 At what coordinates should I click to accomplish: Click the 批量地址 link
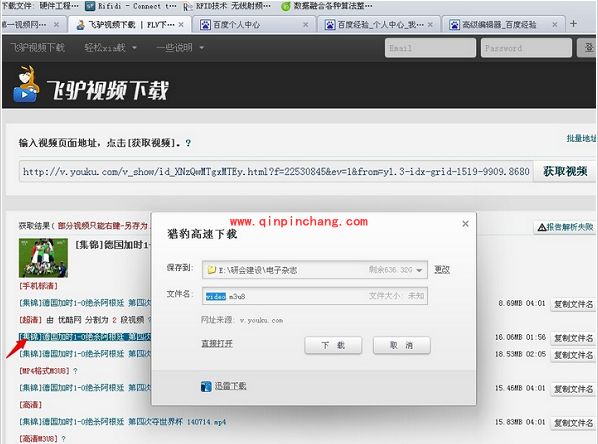click(581, 138)
